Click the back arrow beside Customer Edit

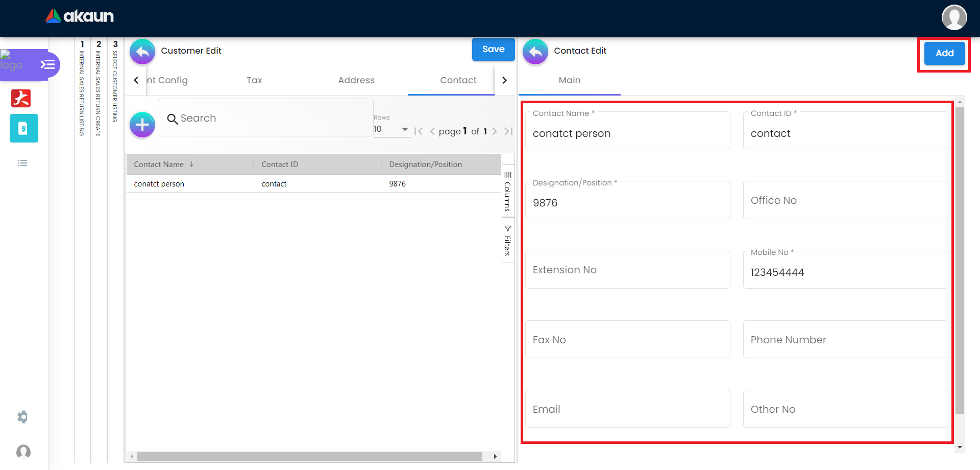(x=142, y=52)
